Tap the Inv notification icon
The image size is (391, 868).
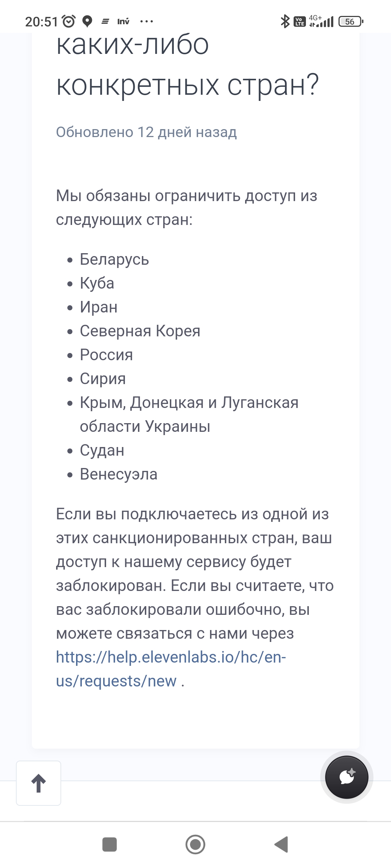coord(123,22)
